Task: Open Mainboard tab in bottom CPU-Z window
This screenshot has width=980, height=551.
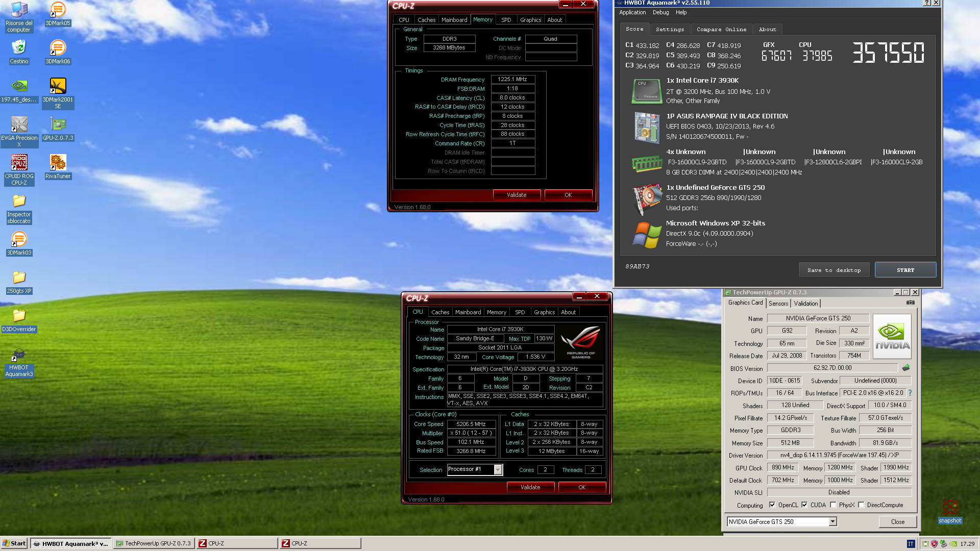Action: point(468,312)
